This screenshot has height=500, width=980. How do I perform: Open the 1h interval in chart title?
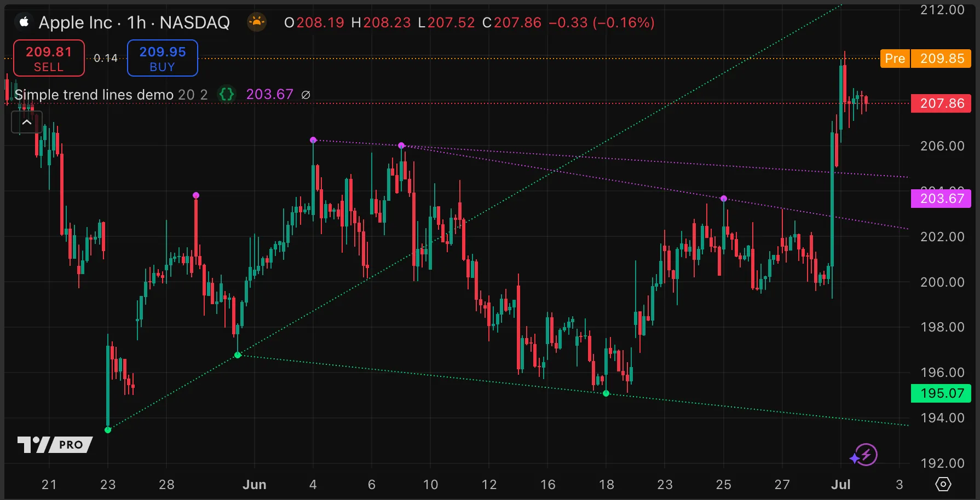(x=136, y=22)
